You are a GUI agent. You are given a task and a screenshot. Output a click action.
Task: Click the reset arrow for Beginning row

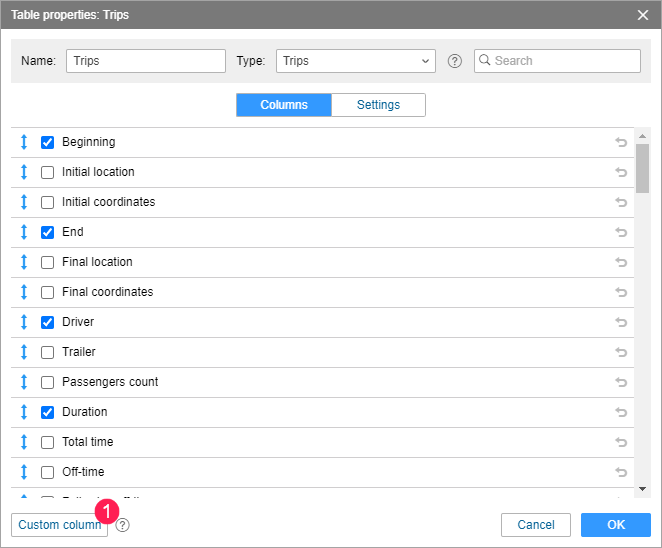[x=621, y=142]
